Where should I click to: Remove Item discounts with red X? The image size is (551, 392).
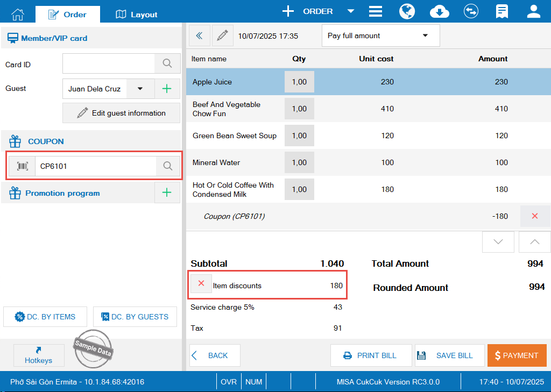(201, 283)
